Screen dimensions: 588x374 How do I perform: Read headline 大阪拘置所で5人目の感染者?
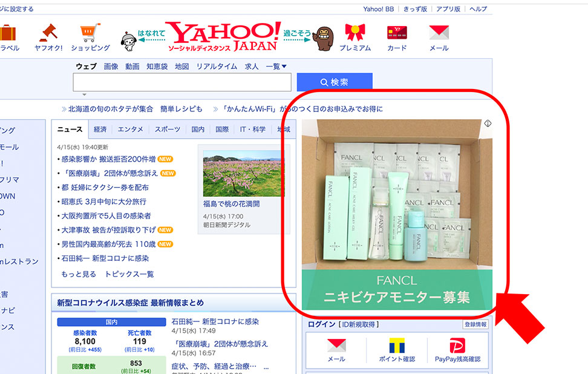(106, 216)
